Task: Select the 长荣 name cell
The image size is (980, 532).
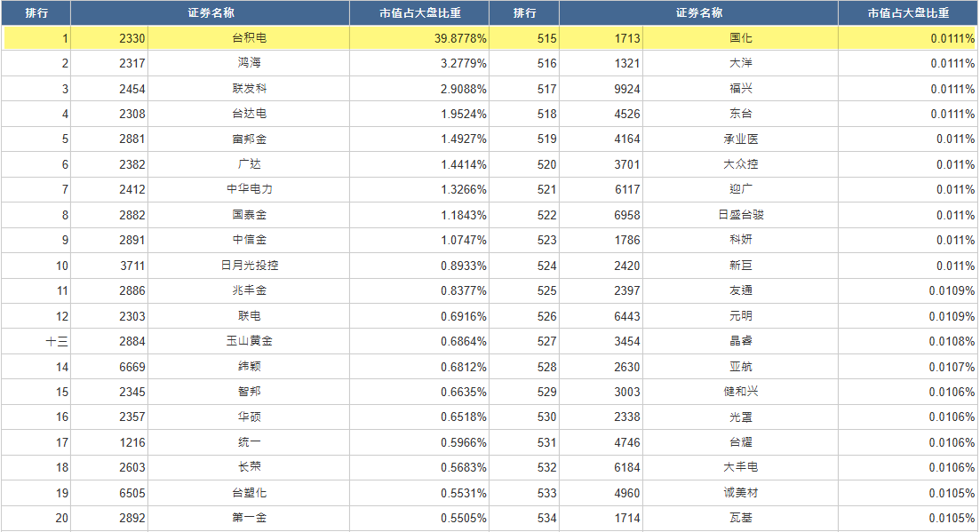Action: point(249,467)
